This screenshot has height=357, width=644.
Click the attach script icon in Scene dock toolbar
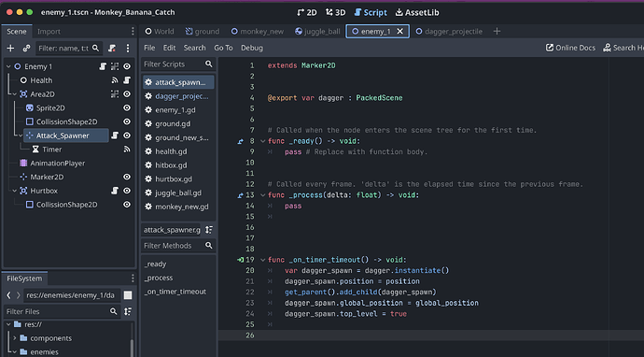(112, 48)
